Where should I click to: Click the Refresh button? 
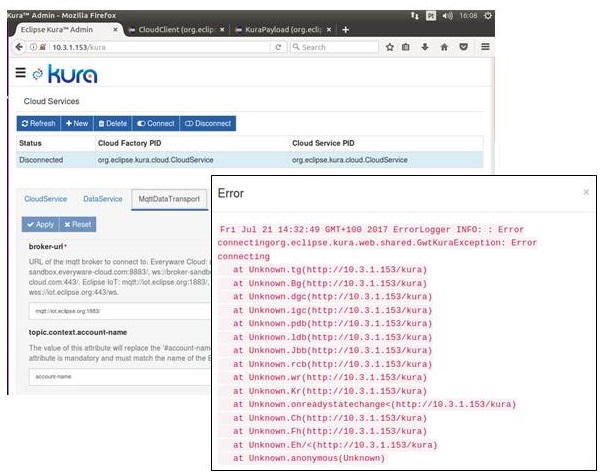(x=38, y=123)
